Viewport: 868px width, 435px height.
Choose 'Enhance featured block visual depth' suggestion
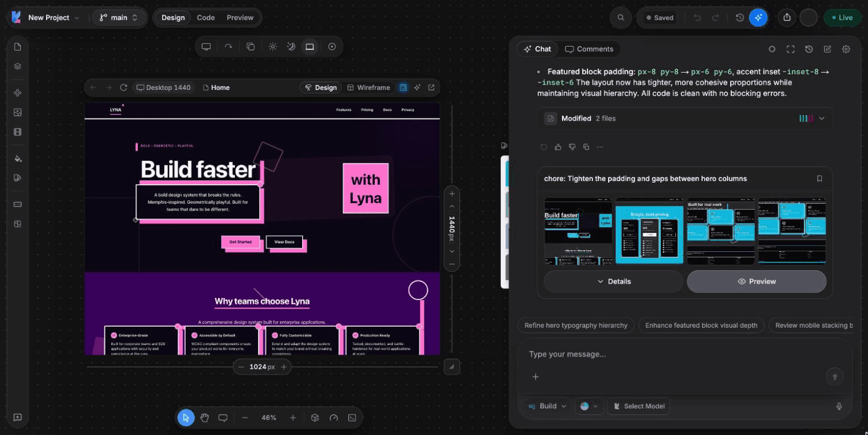coord(701,325)
